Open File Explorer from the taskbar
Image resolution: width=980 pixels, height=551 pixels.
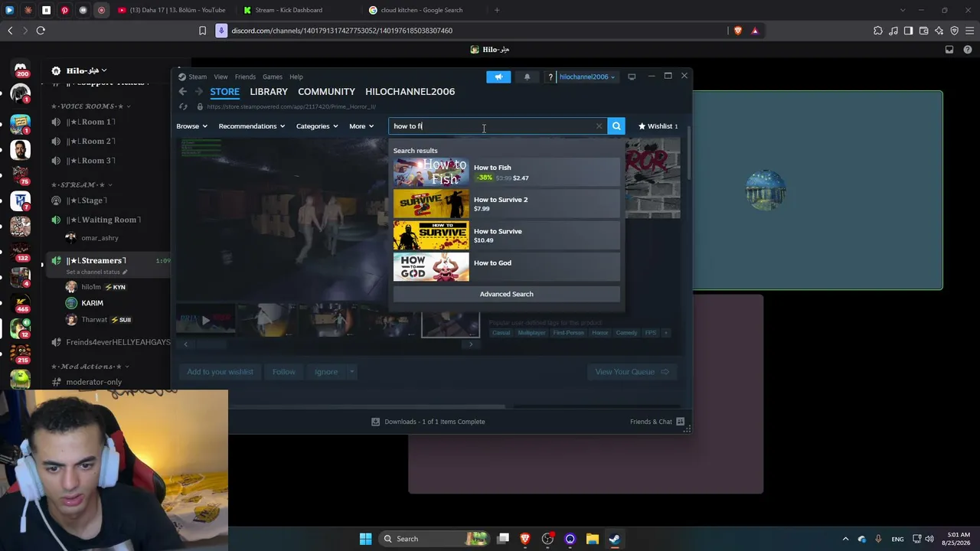pyautogui.click(x=592, y=539)
